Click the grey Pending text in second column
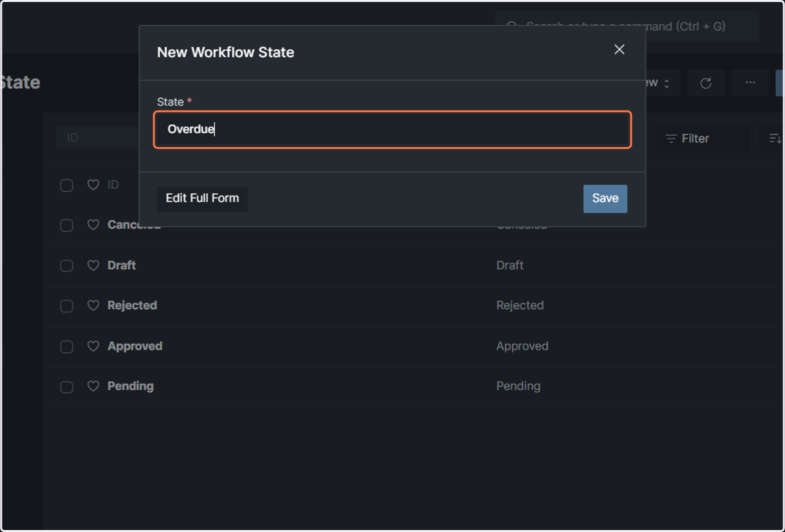 point(519,386)
